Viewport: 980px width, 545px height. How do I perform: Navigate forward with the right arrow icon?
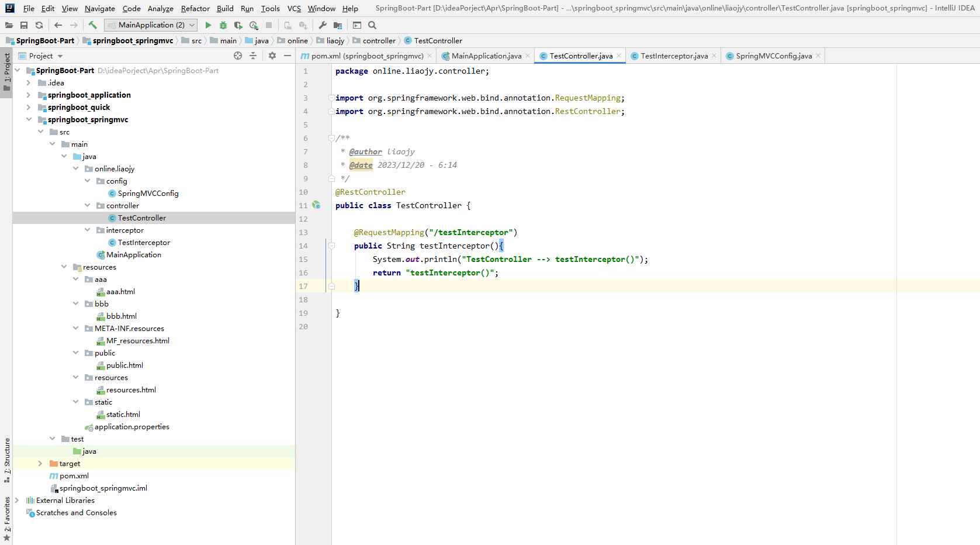click(74, 25)
